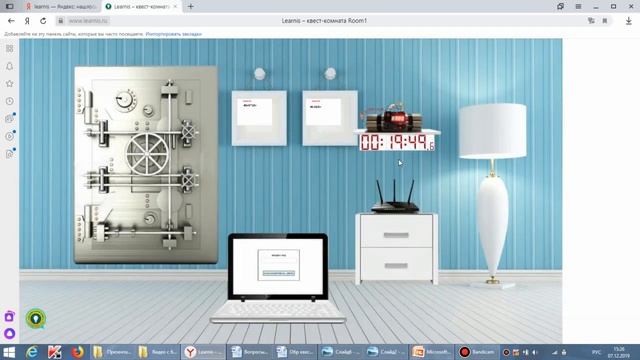Open the tab panel toggle icon
The image size is (640, 360).
(10, 7)
